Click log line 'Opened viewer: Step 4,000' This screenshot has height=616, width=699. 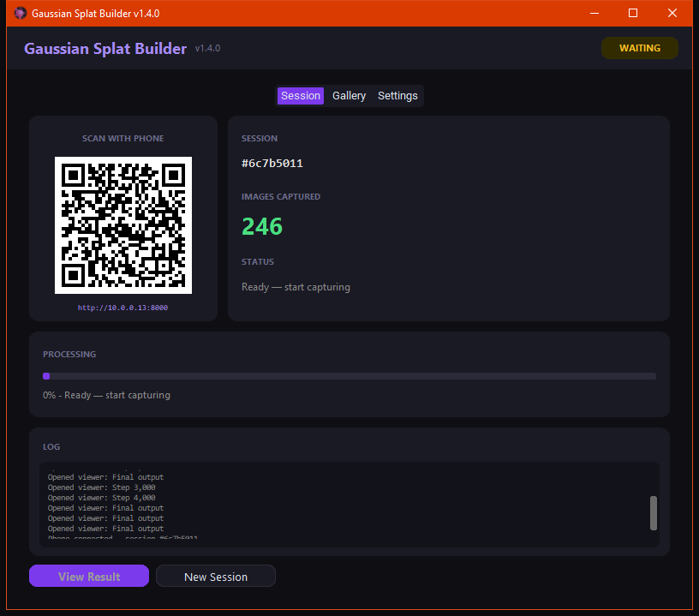[102, 498]
